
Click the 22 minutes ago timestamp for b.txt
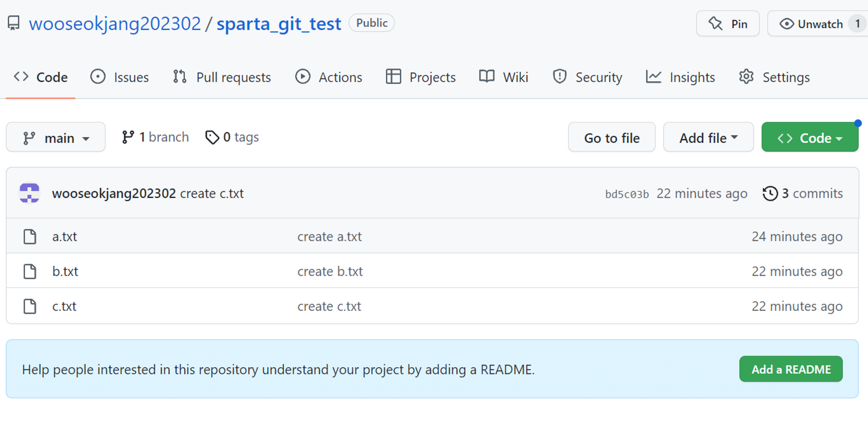click(x=797, y=271)
